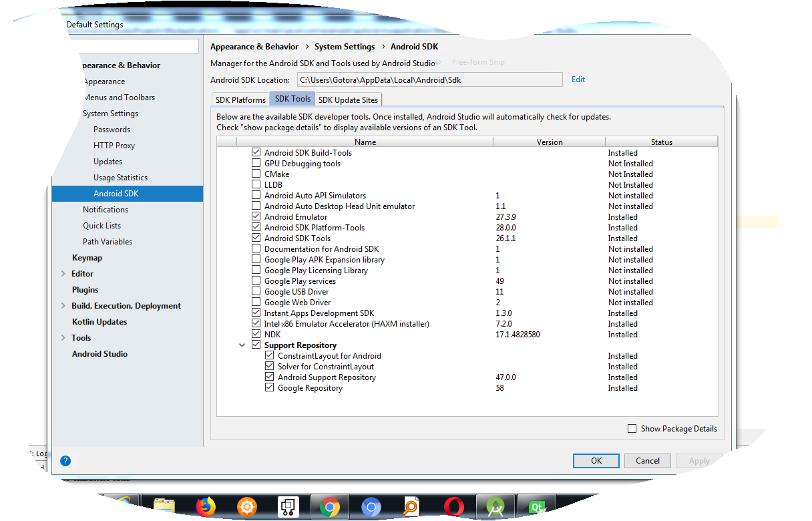Viewport: 812px width, 521px height.
Task: Switch to Android Studio in the taskbar
Action: 495,508
